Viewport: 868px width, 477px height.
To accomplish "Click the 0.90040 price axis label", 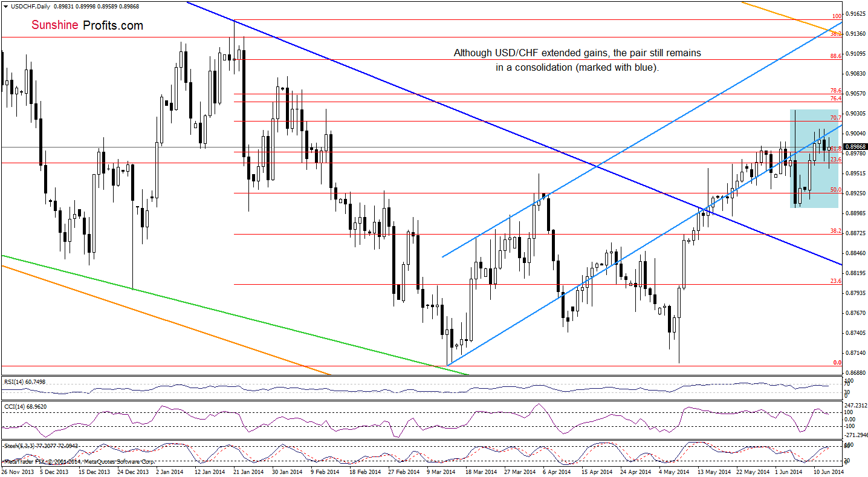I will tap(855, 134).
